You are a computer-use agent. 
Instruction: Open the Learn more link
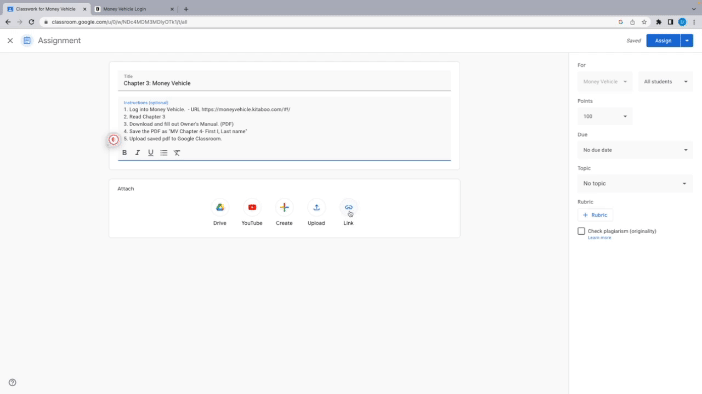click(x=599, y=238)
